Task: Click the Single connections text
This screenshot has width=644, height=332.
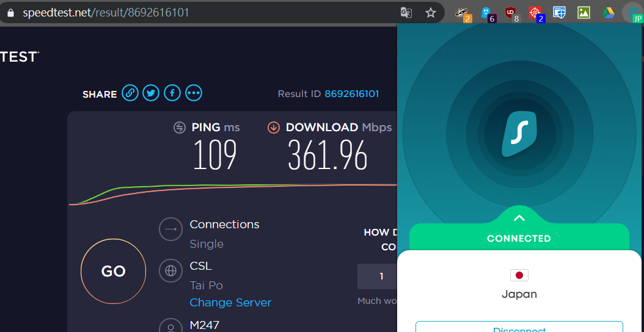Action: pos(207,244)
